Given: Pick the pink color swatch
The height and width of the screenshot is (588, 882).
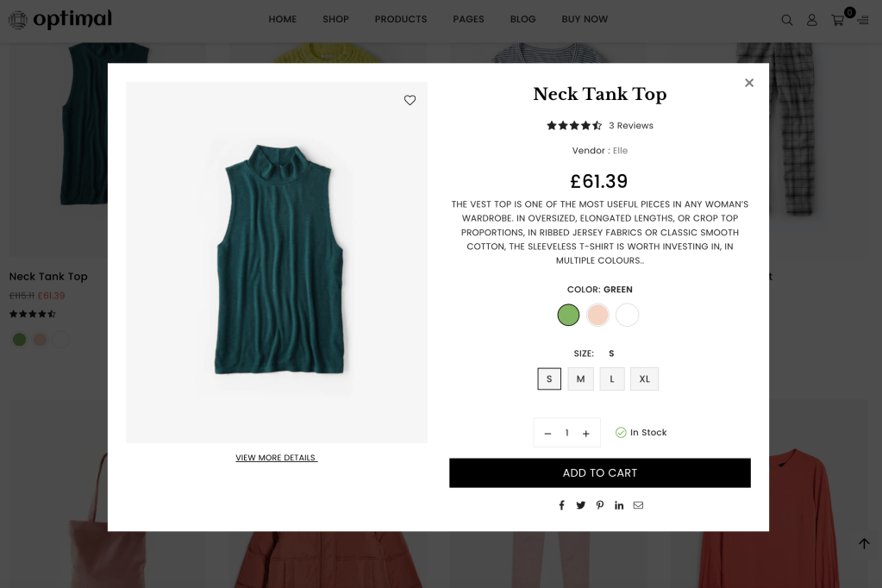Looking at the screenshot, I should [597, 315].
